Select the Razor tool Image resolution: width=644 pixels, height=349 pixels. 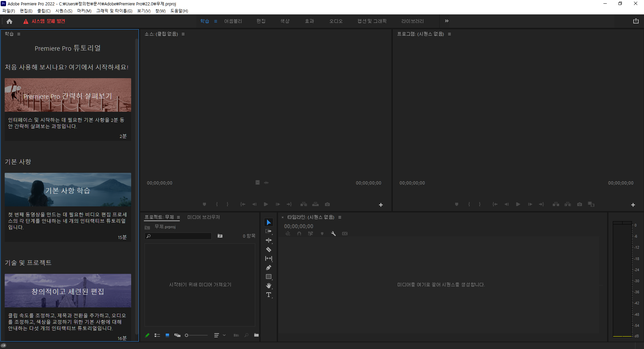269,250
